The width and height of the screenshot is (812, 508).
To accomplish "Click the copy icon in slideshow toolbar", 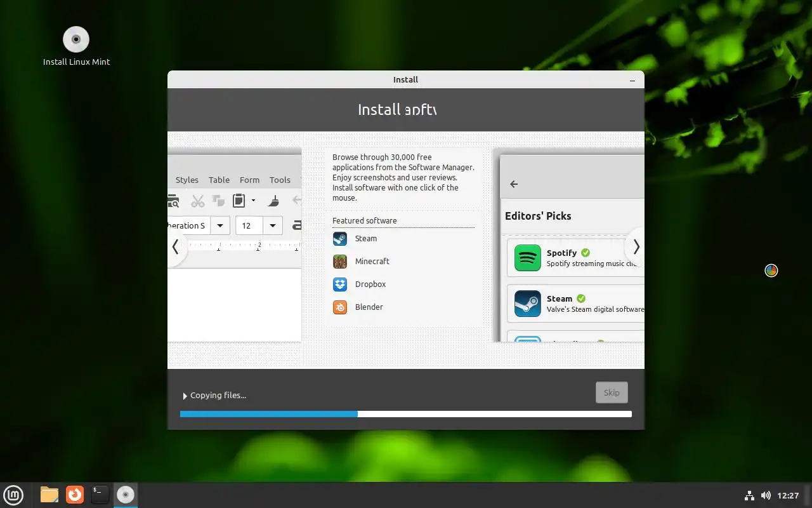I will pos(218,201).
